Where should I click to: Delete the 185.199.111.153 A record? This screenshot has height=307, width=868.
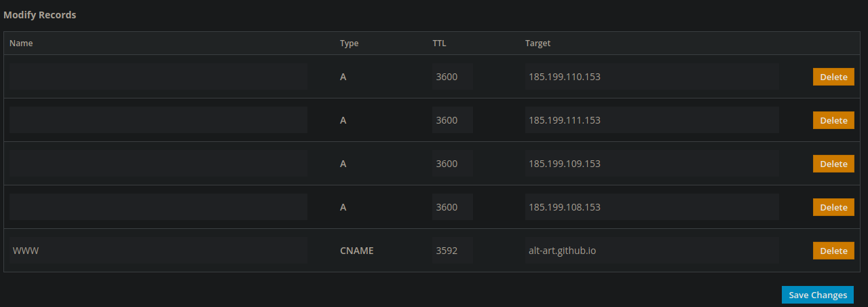coord(833,120)
